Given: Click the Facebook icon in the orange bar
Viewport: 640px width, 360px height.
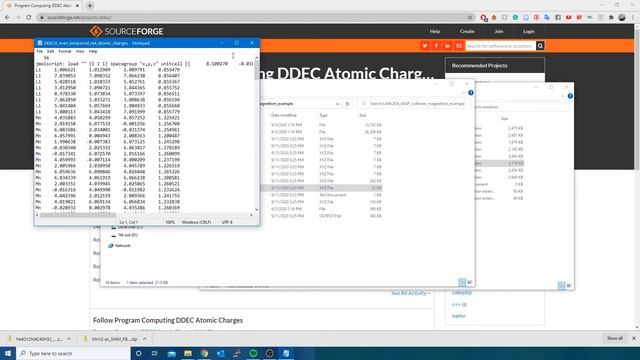Looking at the screenshot, I should coord(436,46).
